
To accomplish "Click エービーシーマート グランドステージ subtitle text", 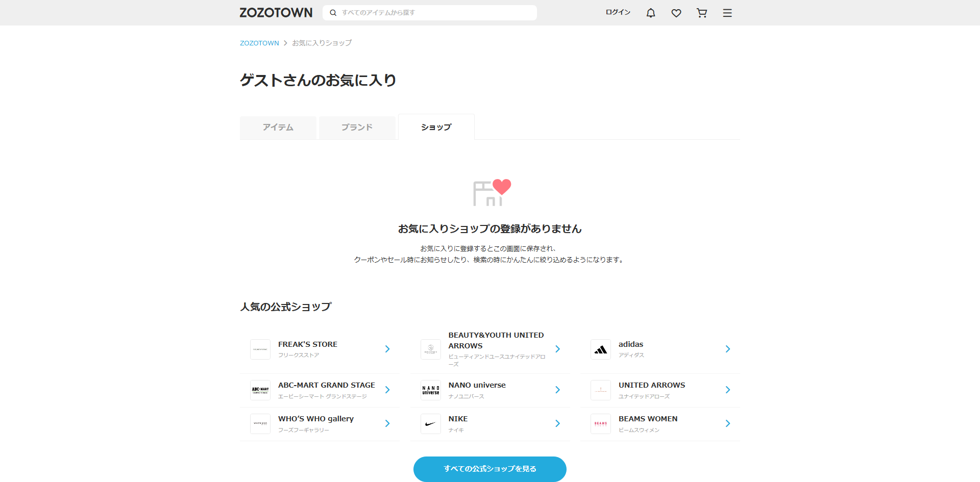I will [323, 396].
